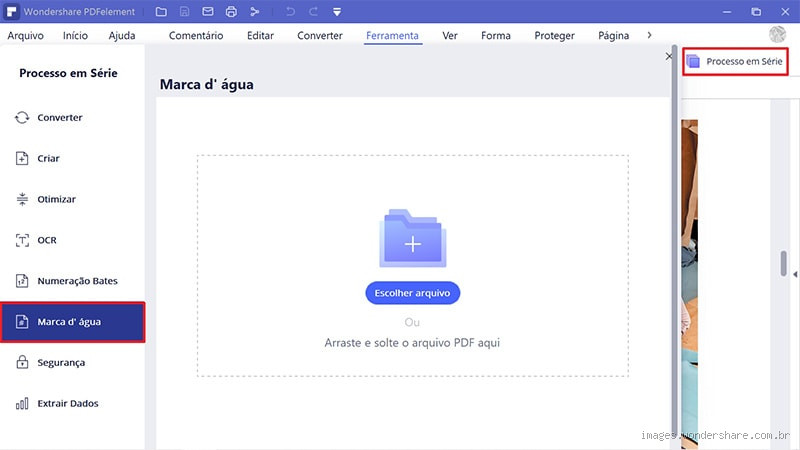The width and height of the screenshot is (800, 450).
Task: Open the quick access customize dropdown arrow
Action: [x=337, y=12]
